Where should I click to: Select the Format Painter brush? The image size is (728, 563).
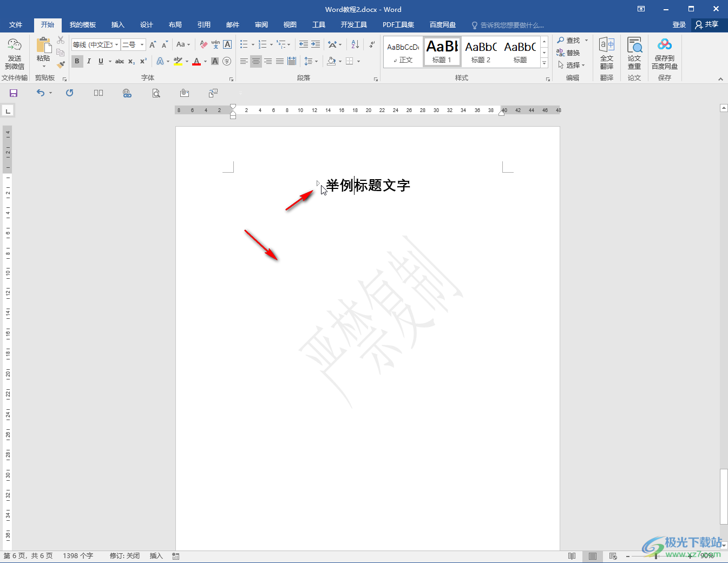tap(61, 64)
